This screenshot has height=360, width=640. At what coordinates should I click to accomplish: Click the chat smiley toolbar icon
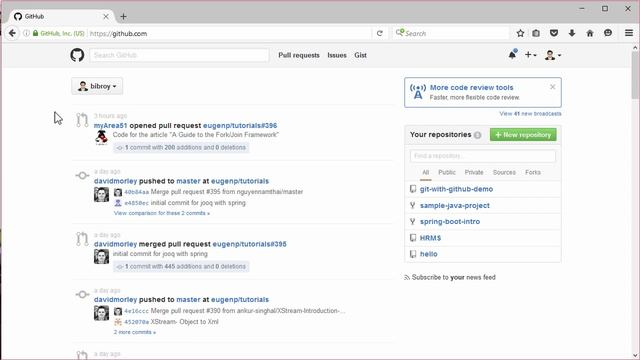pyautogui.click(x=608, y=33)
